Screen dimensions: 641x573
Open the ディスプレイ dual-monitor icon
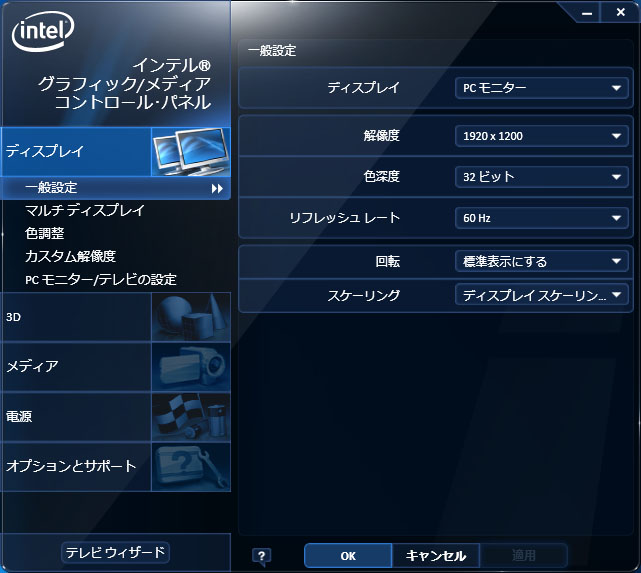(191, 152)
